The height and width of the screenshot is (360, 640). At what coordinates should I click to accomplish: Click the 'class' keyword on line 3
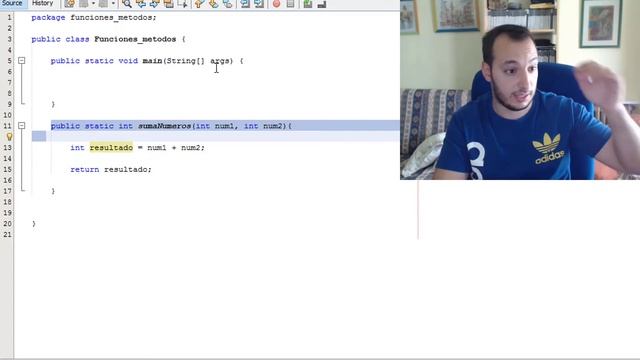(77, 39)
